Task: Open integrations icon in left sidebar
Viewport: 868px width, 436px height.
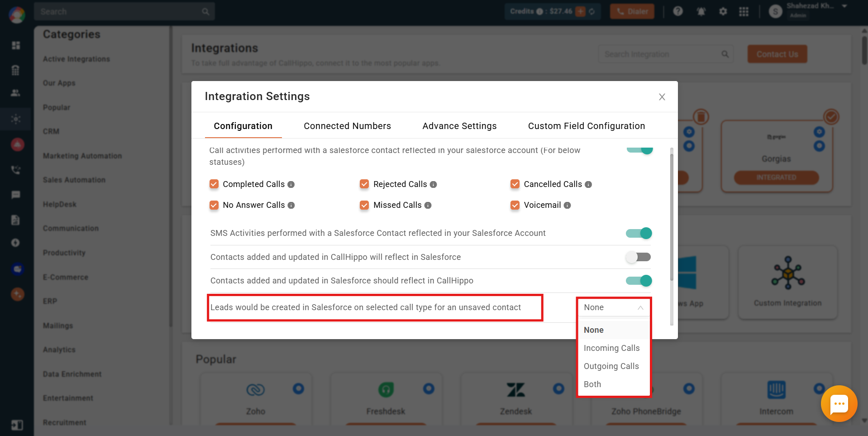Action: (x=16, y=119)
